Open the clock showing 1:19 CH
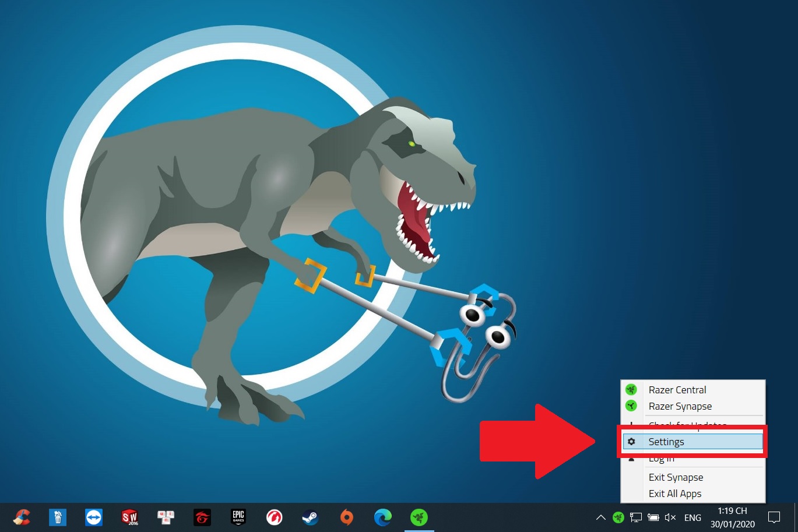This screenshot has height=532, width=798. (733, 517)
